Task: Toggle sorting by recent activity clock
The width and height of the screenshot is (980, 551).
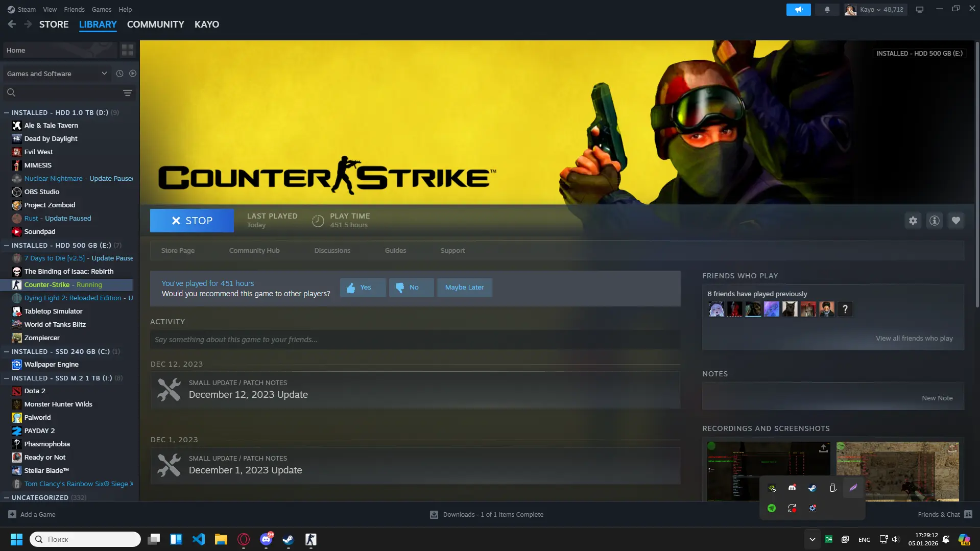Action: click(119, 74)
